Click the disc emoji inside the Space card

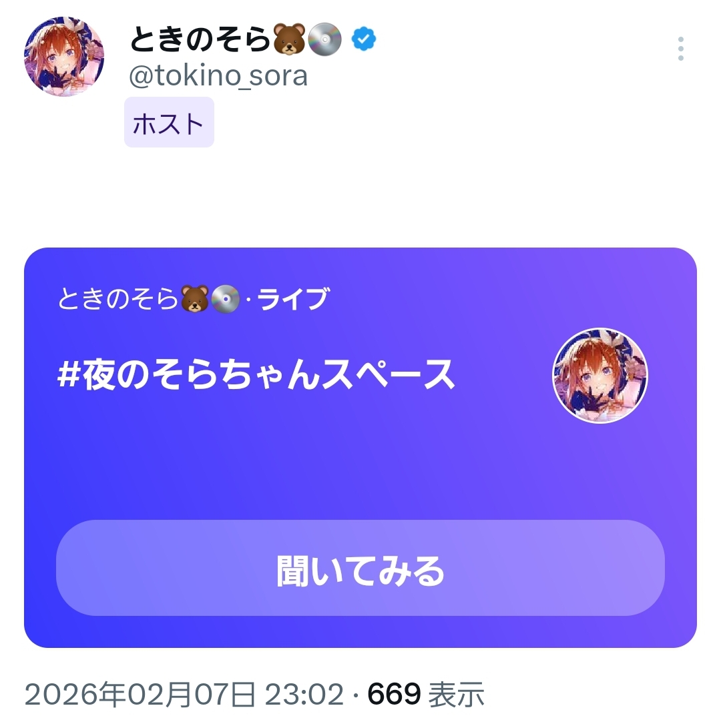pyautogui.click(x=226, y=298)
